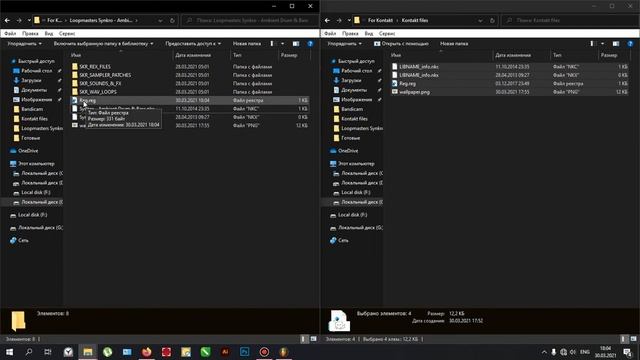This screenshot has width=640, height=360.
Task: Open Правка menu in left window
Action: (30, 33)
